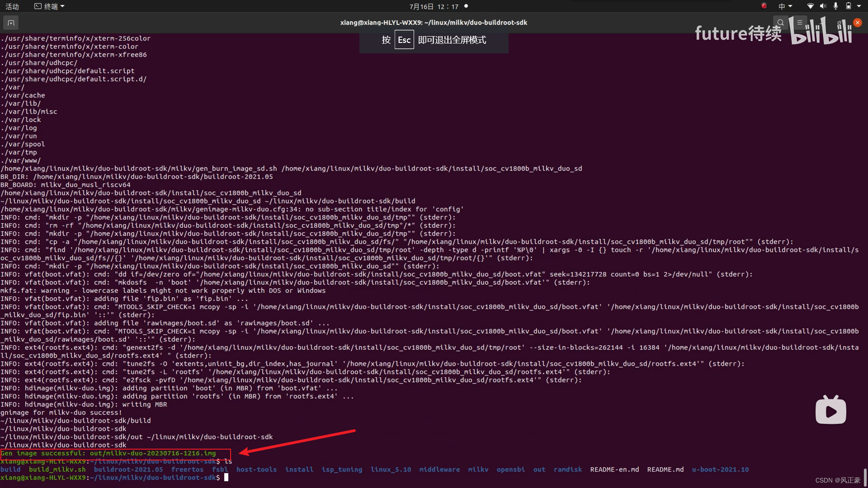Click the red recording indicator in top bar
Image resolution: width=868 pixels, height=488 pixels.
(764, 6)
